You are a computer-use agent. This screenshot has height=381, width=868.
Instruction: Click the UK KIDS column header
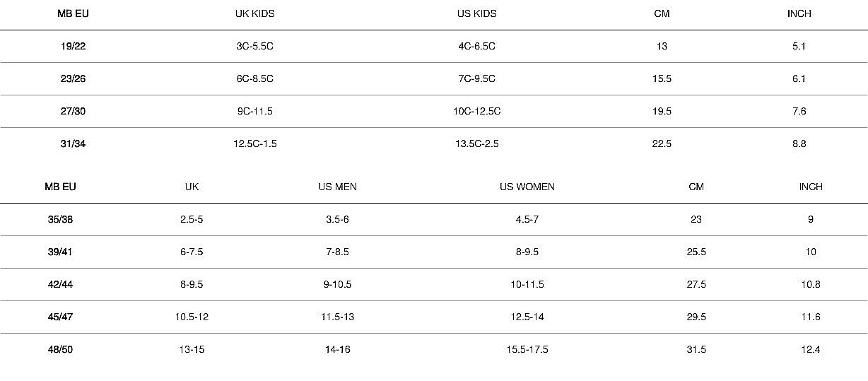(254, 13)
